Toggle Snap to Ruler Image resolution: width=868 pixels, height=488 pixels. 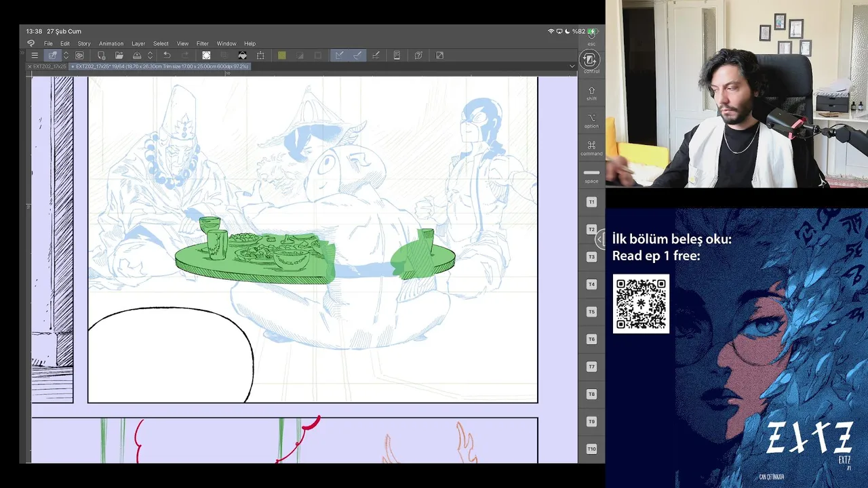click(x=339, y=55)
